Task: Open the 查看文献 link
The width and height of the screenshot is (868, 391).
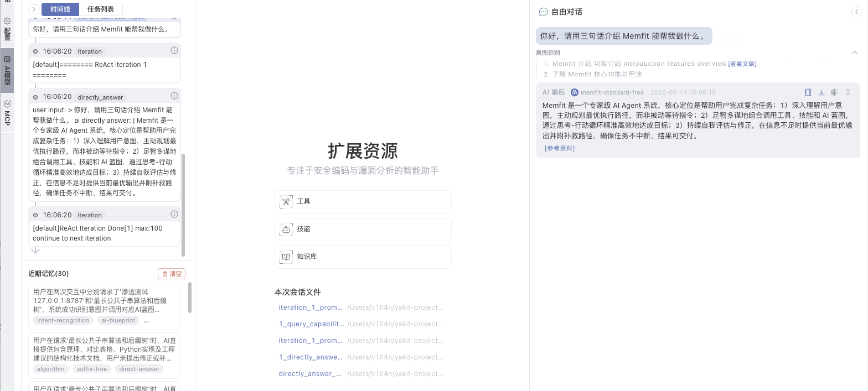Action: [742, 64]
